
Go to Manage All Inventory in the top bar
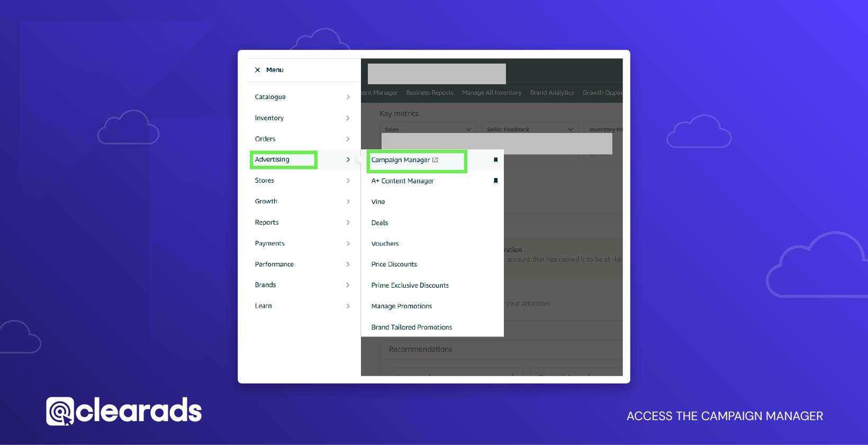tap(492, 93)
